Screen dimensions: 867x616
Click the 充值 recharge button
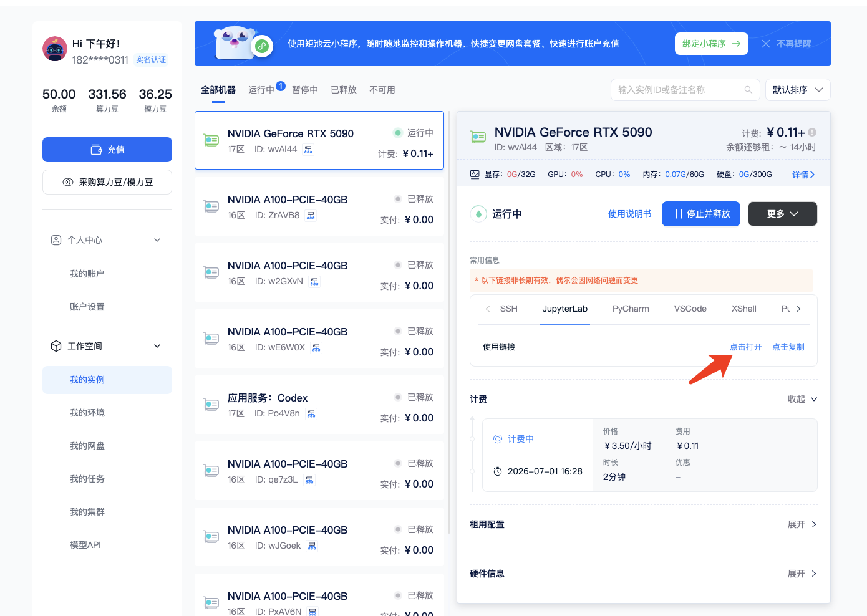pyautogui.click(x=107, y=150)
